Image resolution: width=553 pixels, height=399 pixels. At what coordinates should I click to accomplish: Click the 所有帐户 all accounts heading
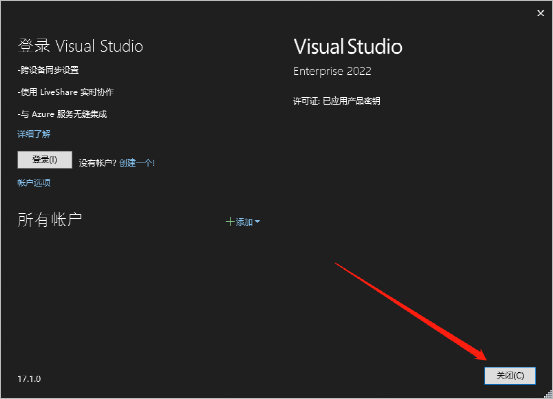tap(50, 220)
